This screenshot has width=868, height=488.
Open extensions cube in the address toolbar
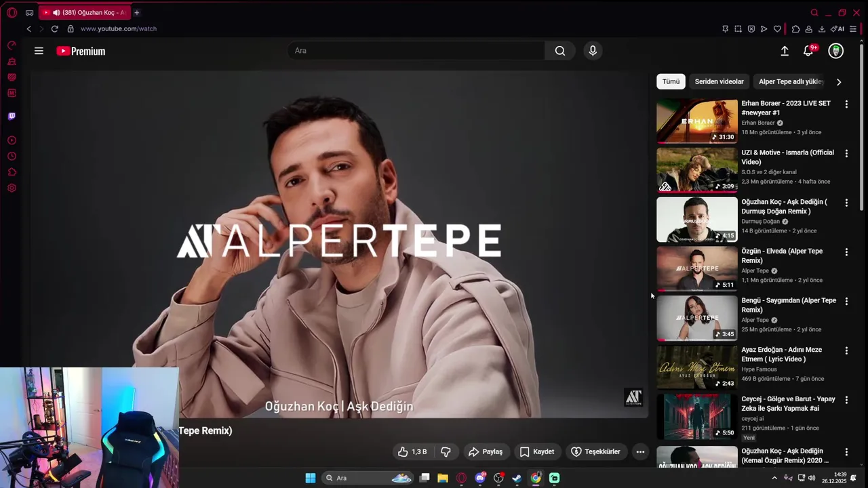[796, 29]
